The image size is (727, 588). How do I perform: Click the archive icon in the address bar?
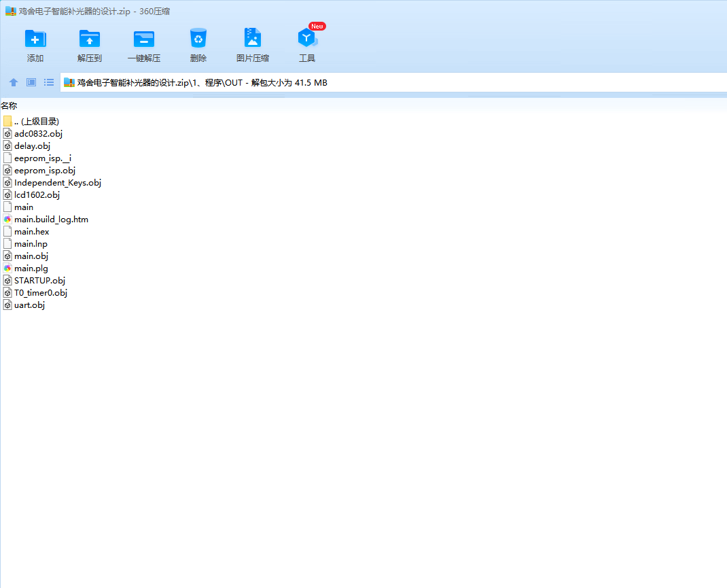69,82
